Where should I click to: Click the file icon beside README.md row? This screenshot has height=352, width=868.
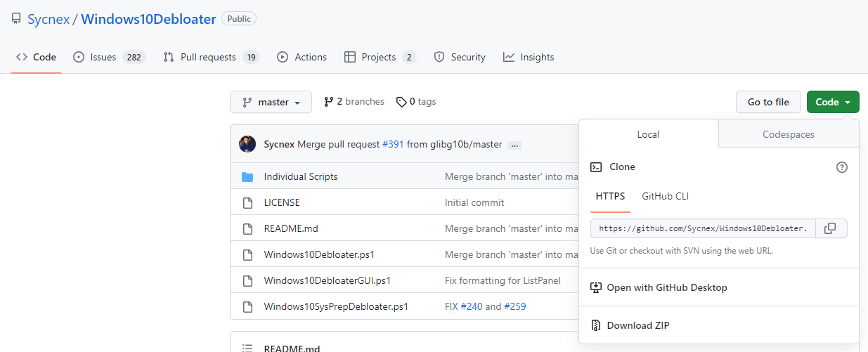click(x=247, y=228)
